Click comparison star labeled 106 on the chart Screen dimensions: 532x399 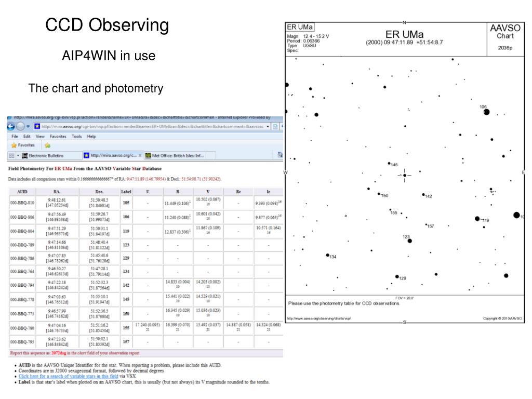(x=486, y=112)
